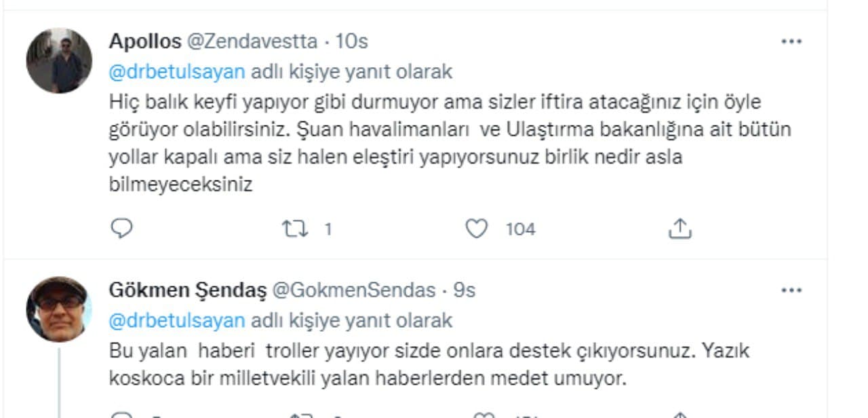Click Gökmen Şendaş's profile avatar

coord(59,309)
